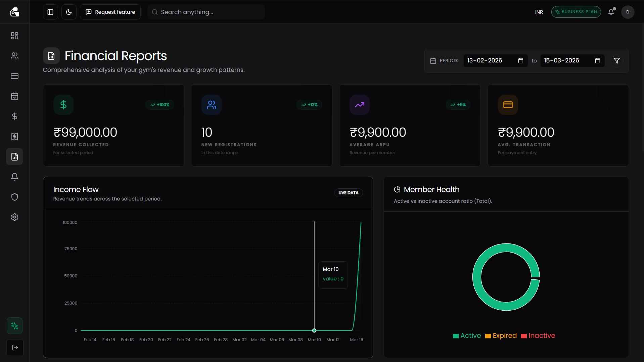Viewport: 644px width, 362px height.
Task: Toggle dark mode with the moon icon
Action: coord(69,12)
